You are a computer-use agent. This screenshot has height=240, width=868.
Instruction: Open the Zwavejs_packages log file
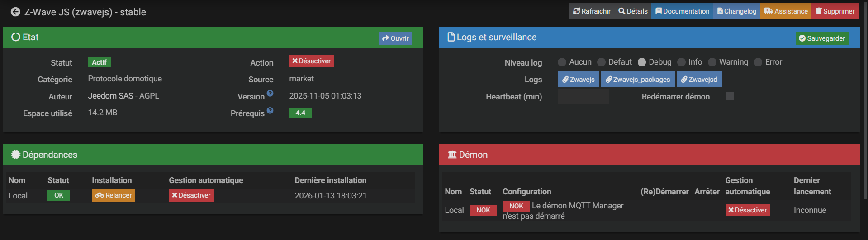pos(638,80)
